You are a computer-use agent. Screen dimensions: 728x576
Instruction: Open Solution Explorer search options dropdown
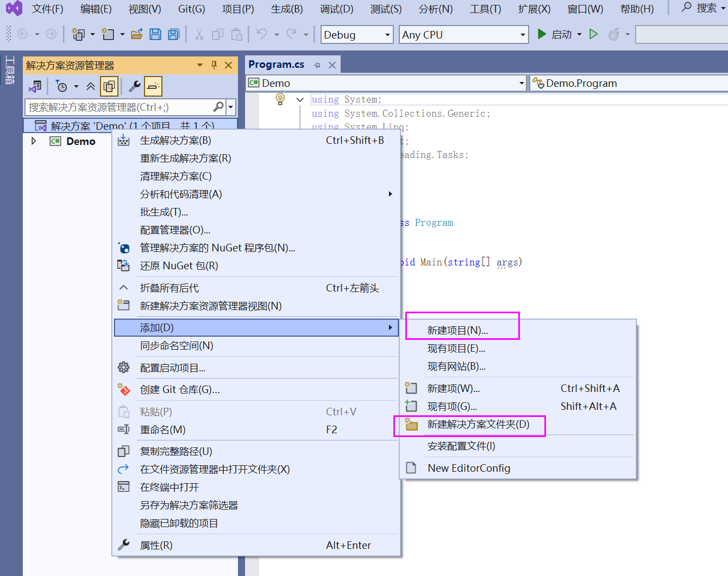coord(231,107)
